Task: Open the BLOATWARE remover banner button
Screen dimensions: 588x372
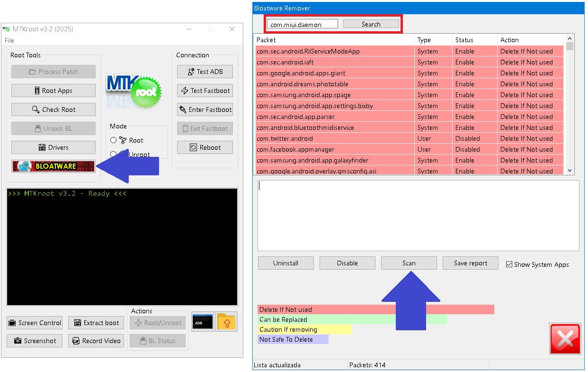Action: pos(53,166)
